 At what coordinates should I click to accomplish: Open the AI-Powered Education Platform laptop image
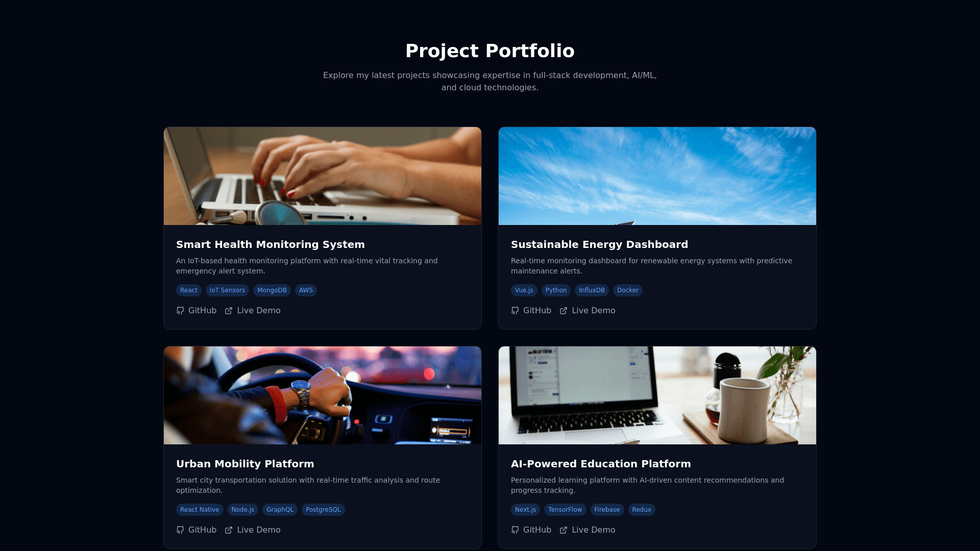(657, 395)
